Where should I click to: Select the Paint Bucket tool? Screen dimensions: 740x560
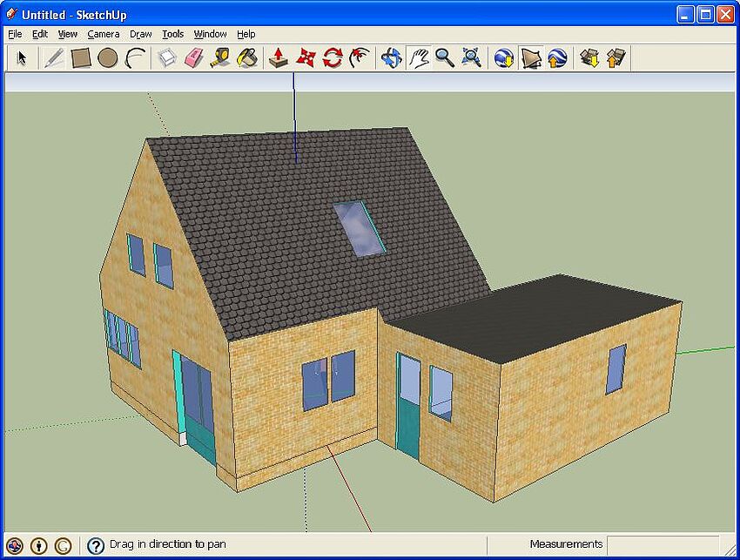pyautogui.click(x=247, y=58)
